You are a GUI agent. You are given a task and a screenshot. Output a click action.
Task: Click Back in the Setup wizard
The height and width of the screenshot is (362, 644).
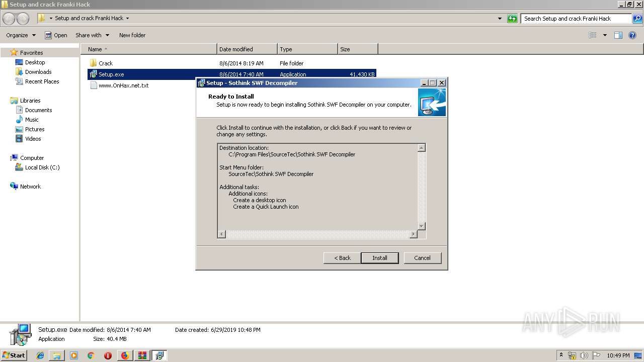[342, 258]
